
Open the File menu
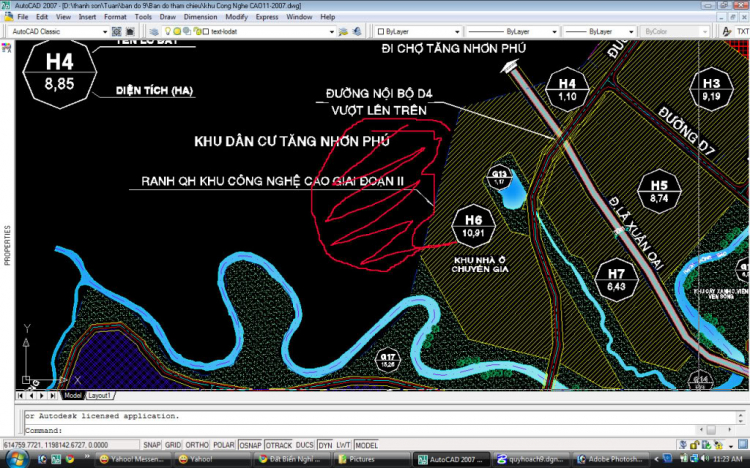tap(22, 17)
